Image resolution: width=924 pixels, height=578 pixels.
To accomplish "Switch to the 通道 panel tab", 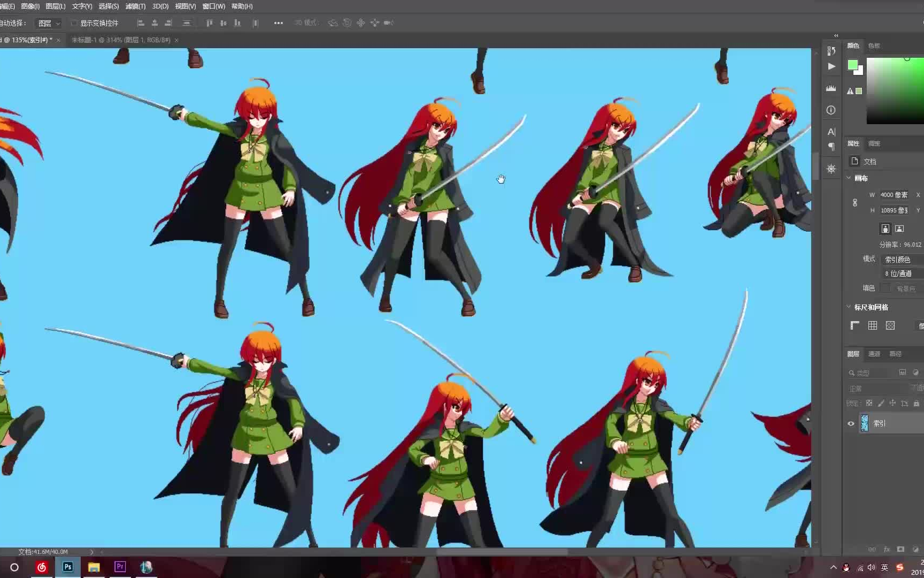I will 874,354.
